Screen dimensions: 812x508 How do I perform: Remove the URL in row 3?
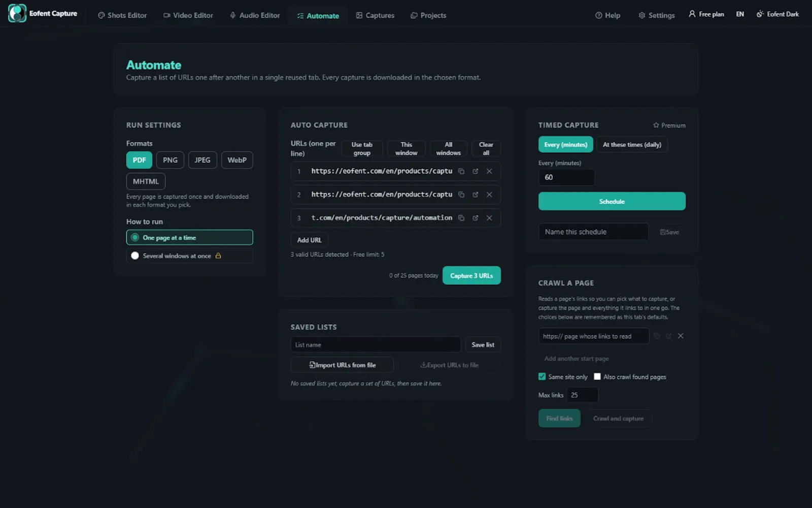coord(489,218)
